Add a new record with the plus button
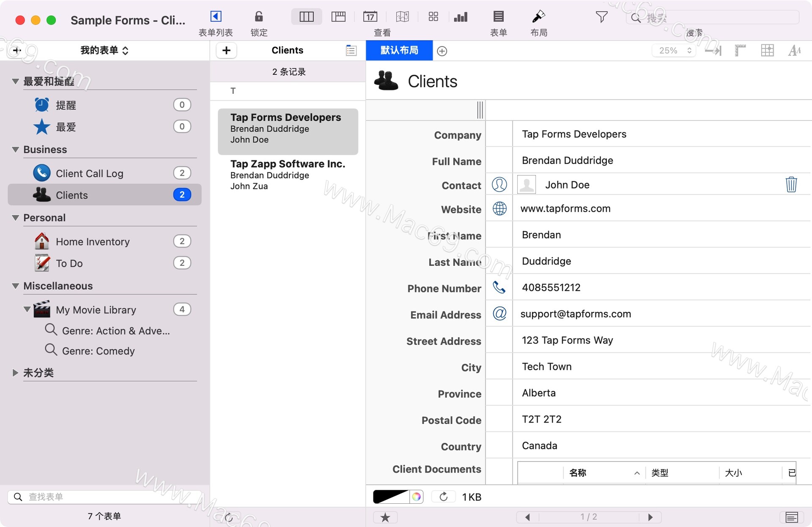Screen dimensions: 812x527 tap(226, 50)
